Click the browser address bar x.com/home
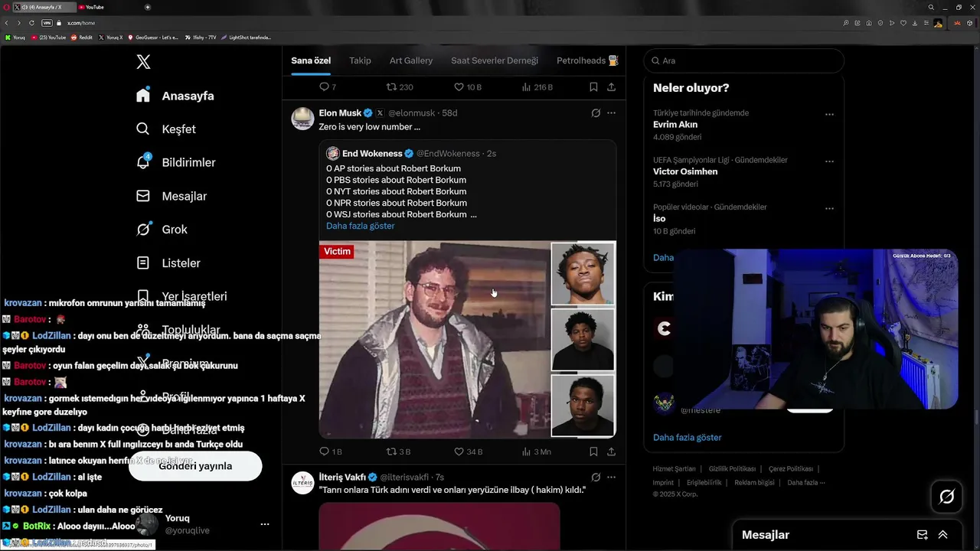Screen dimensions: 980x551 point(81,23)
